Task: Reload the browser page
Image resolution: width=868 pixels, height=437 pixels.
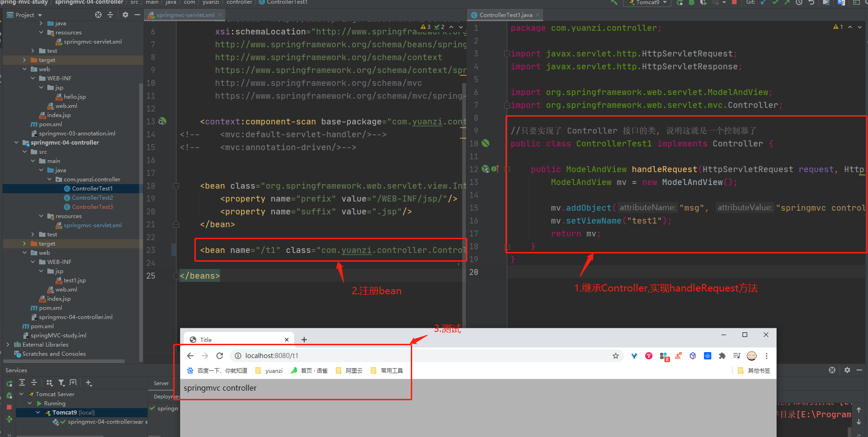Action: (x=220, y=356)
